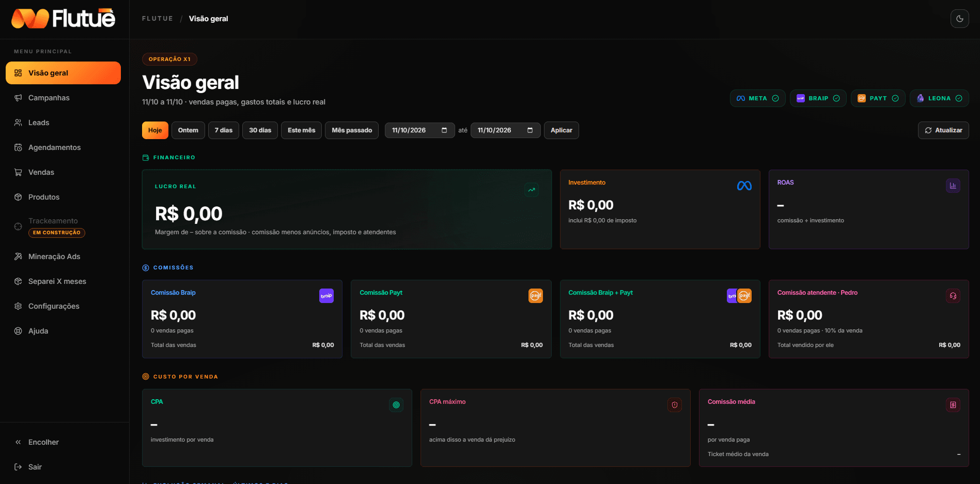Select the Ontem date filter
This screenshot has width=980, height=484.
point(188,130)
